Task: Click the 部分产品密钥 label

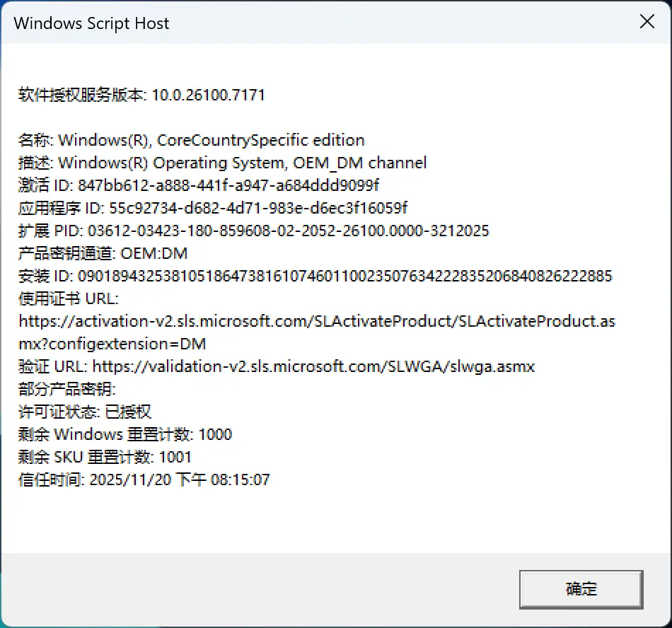Action: 66,389
